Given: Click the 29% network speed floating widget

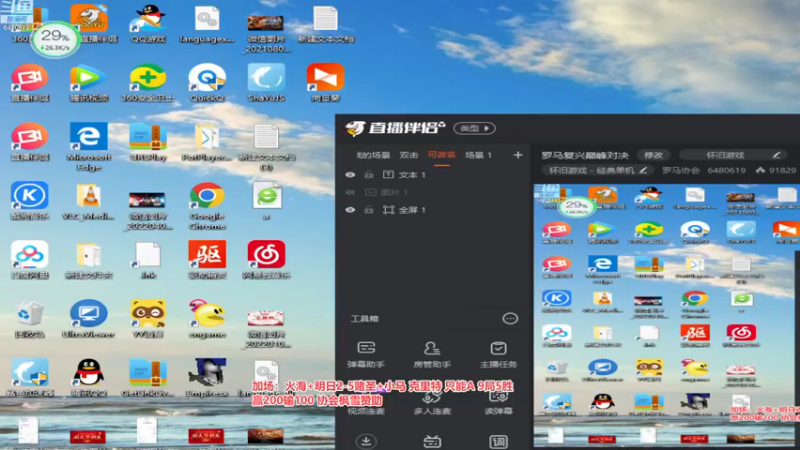Looking at the screenshot, I should click(55, 39).
